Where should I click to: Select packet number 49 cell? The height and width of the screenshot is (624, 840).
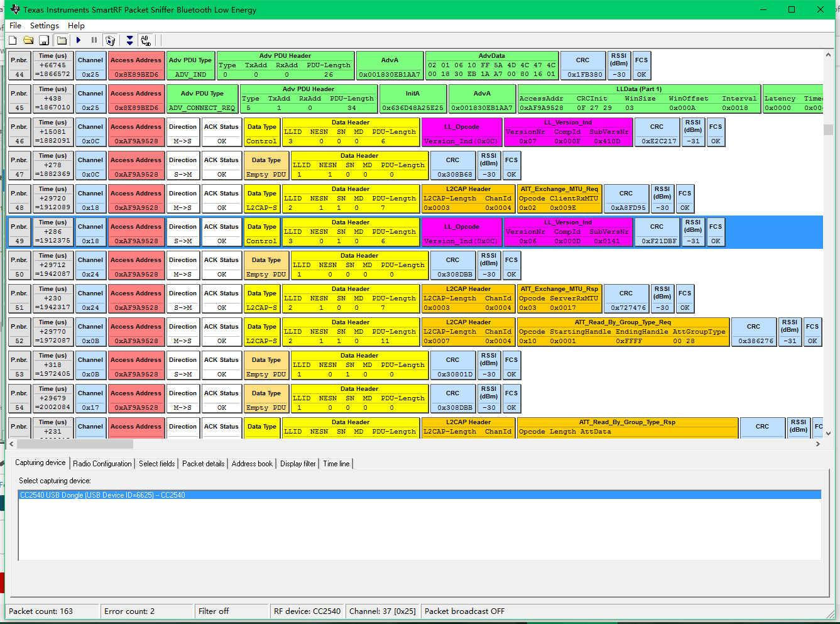pos(19,232)
